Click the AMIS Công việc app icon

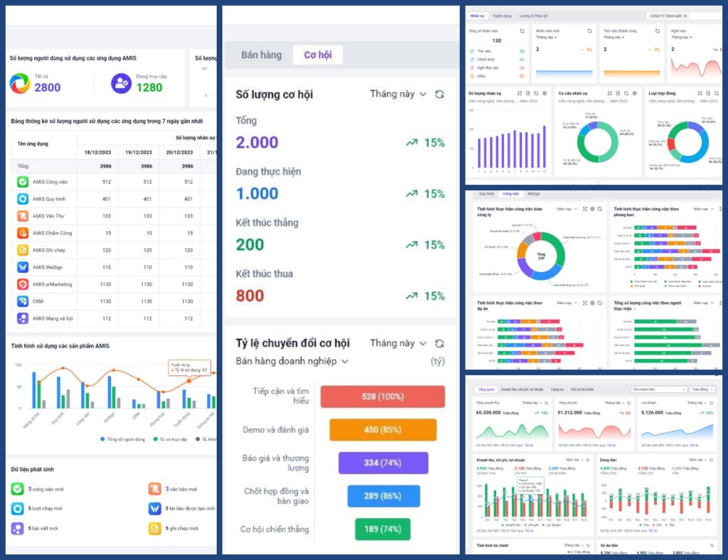[22, 182]
